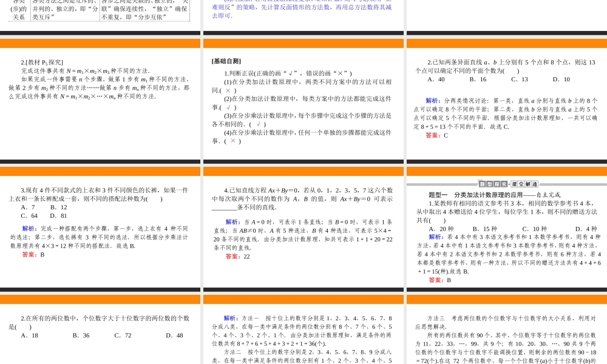This screenshot has height=364, width=607.
Task: Click the red √ mark after statement (3)
Action: (258, 124)
